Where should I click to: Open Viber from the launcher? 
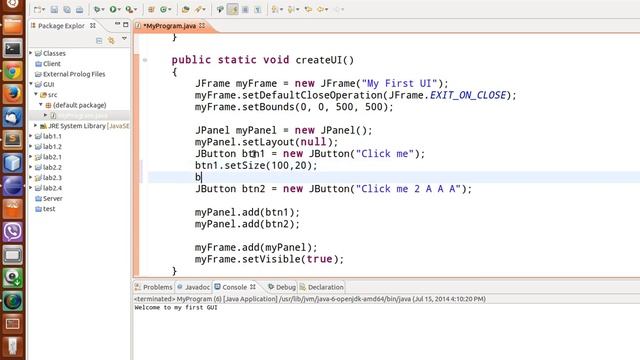tap(13, 232)
